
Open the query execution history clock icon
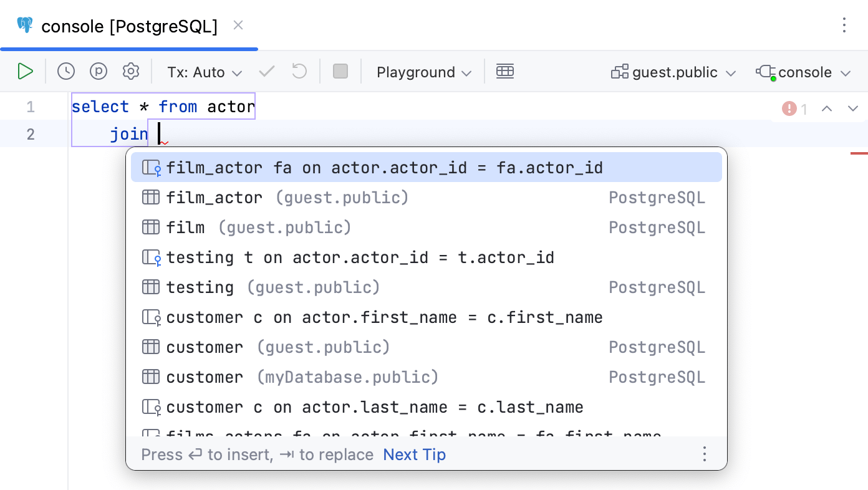click(65, 71)
